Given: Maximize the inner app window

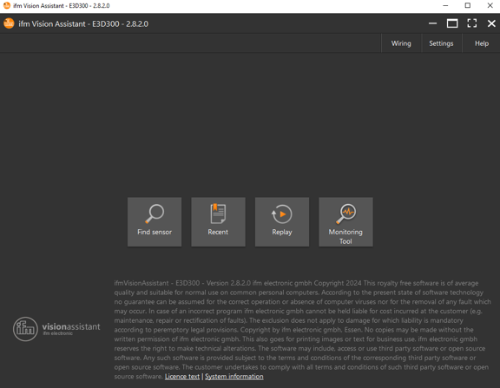Looking at the screenshot, I should pyautogui.click(x=452, y=23).
